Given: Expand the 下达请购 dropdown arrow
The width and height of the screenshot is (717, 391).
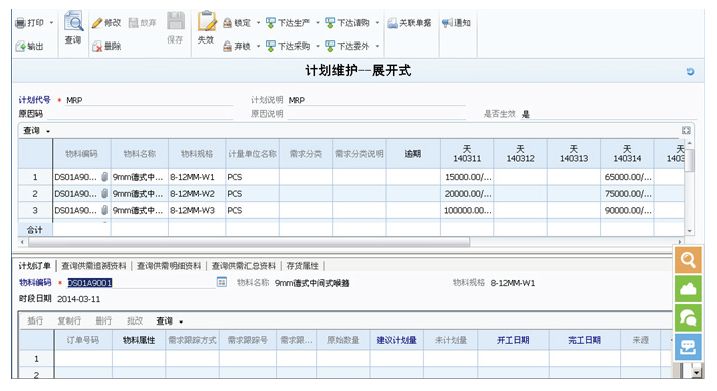Looking at the screenshot, I should tap(377, 23).
